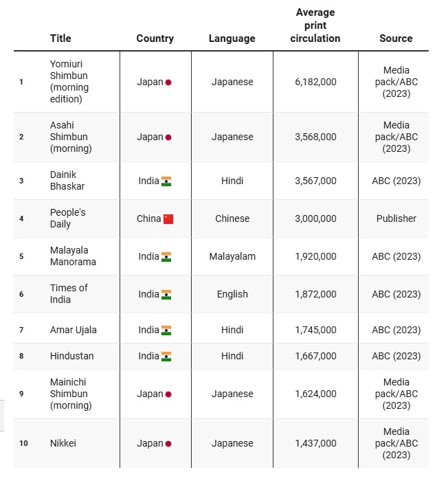Sort by Average print circulation header
Viewport: 448px width, 483px height.
coord(315,25)
